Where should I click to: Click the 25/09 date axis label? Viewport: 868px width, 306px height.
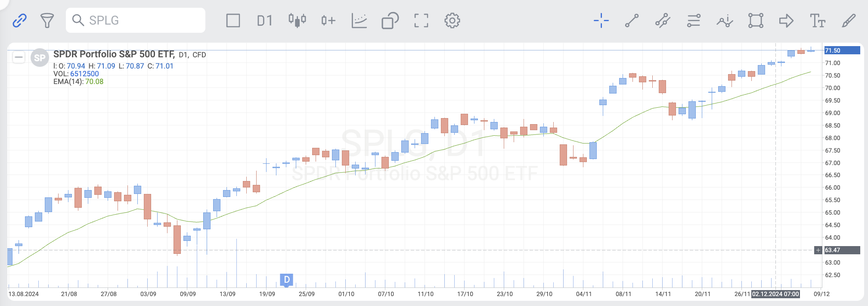point(307,294)
